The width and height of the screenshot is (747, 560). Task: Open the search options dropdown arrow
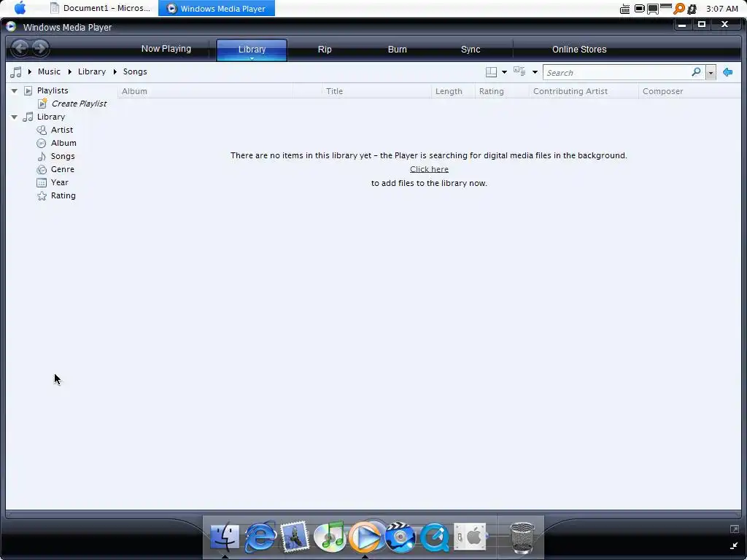711,73
